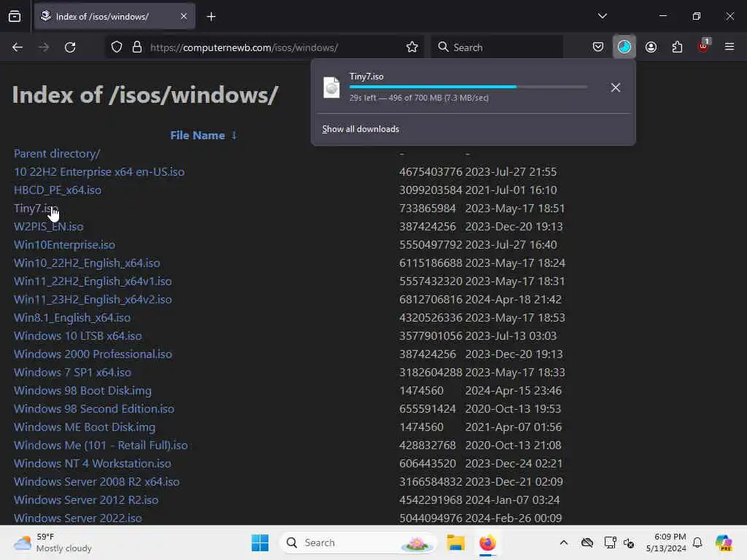
Task: Go back to previous page
Action: tap(18, 47)
